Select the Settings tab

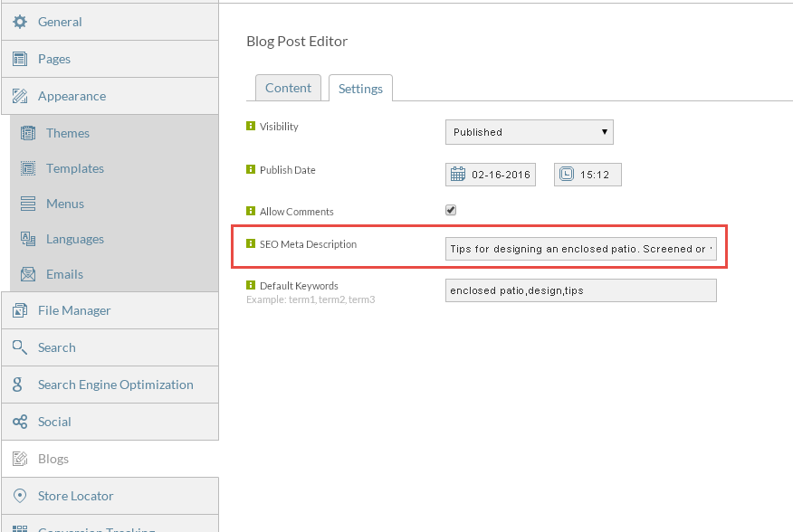(360, 89)
